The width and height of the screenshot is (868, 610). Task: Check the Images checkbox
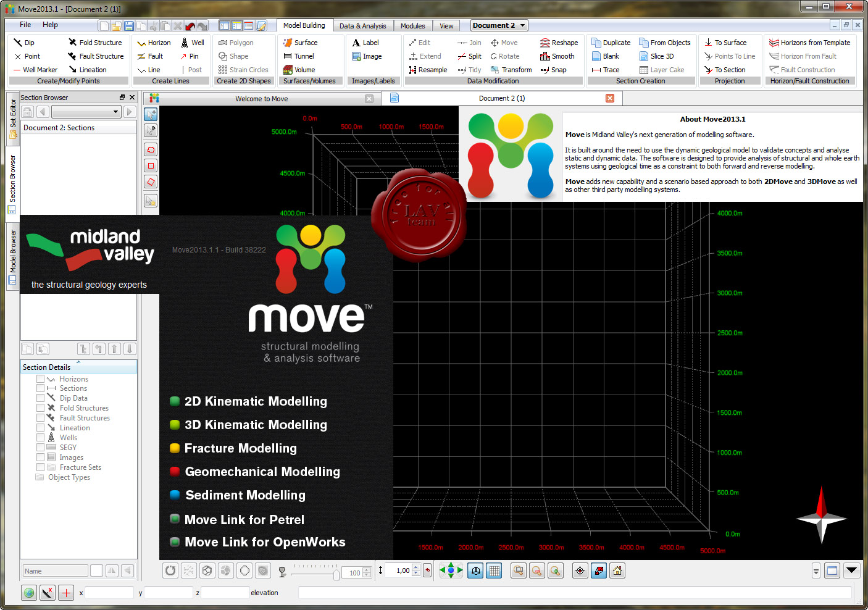coord(40,457)
